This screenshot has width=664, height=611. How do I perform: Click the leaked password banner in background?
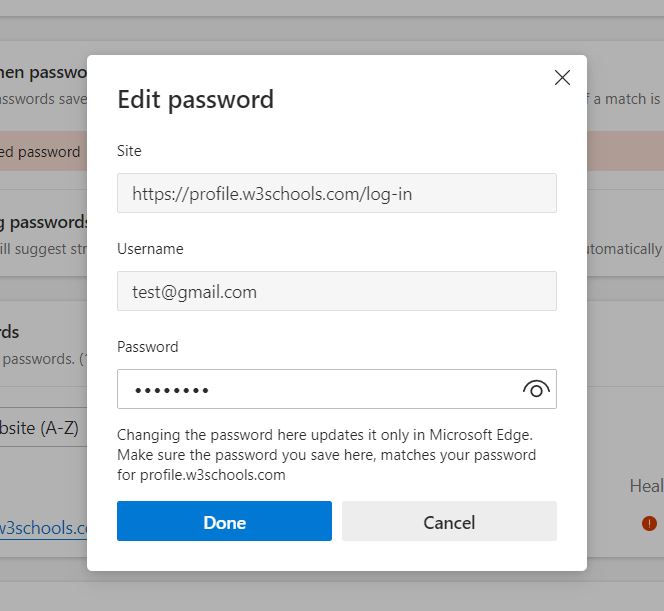(40, 152)
